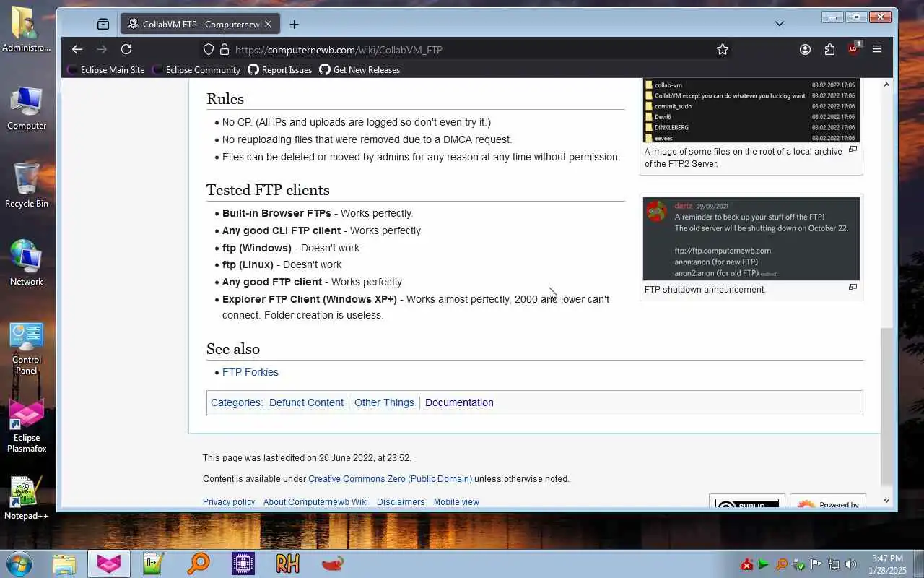Click enlarge icon under shutdown announcement image
The image size is (924, 578).
(x=853, y=288)
